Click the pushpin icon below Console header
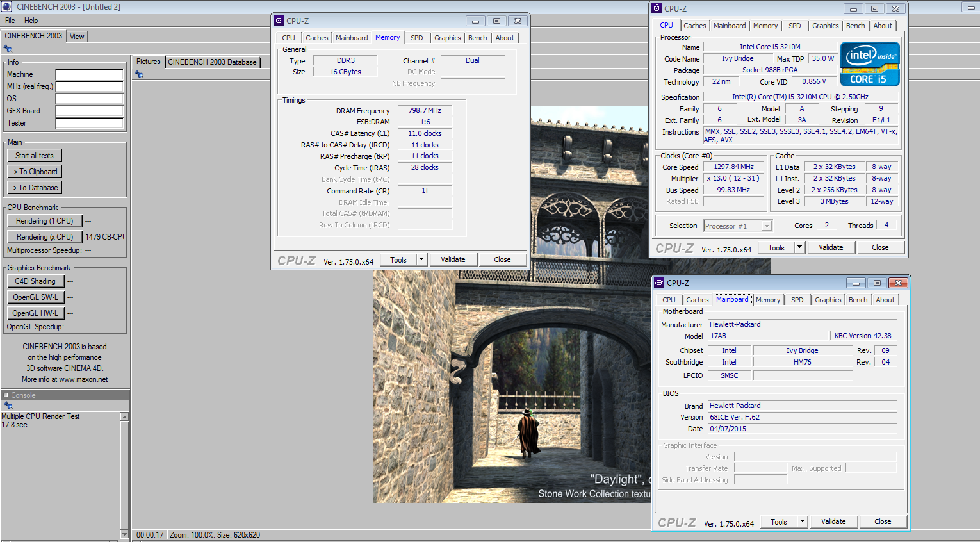The image size is (980, 542). (8, 406)
